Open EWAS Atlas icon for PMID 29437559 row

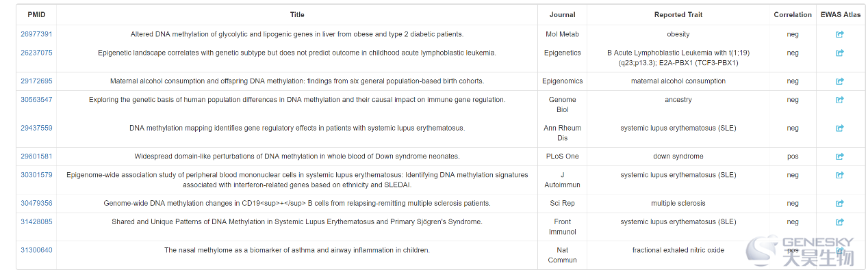840,128
